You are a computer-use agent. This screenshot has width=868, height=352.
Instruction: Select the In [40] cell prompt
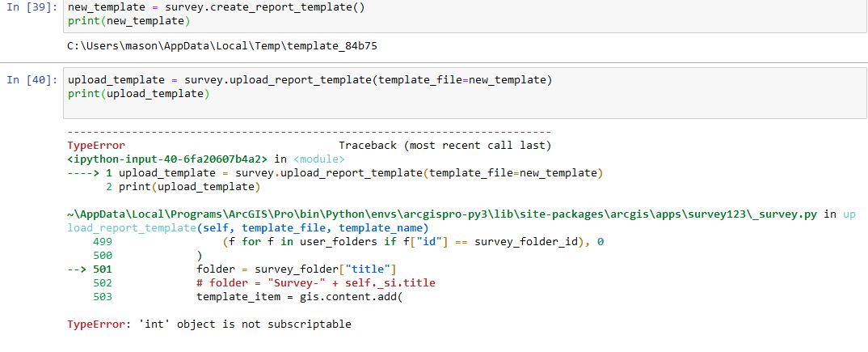[32, 80]
